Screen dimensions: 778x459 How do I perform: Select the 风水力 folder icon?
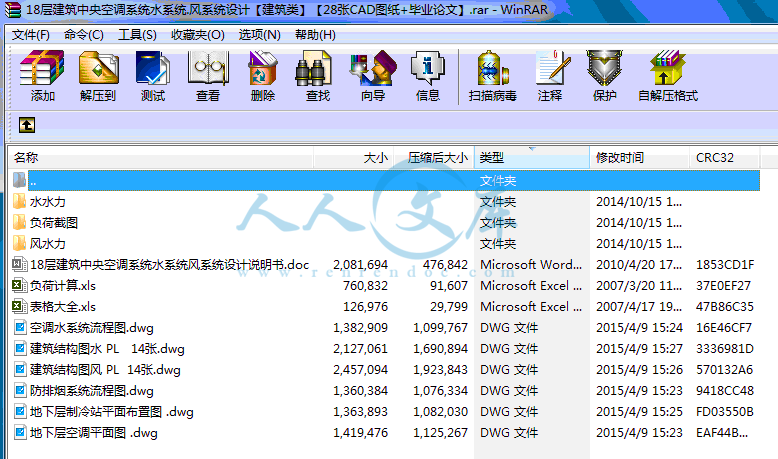19,243
